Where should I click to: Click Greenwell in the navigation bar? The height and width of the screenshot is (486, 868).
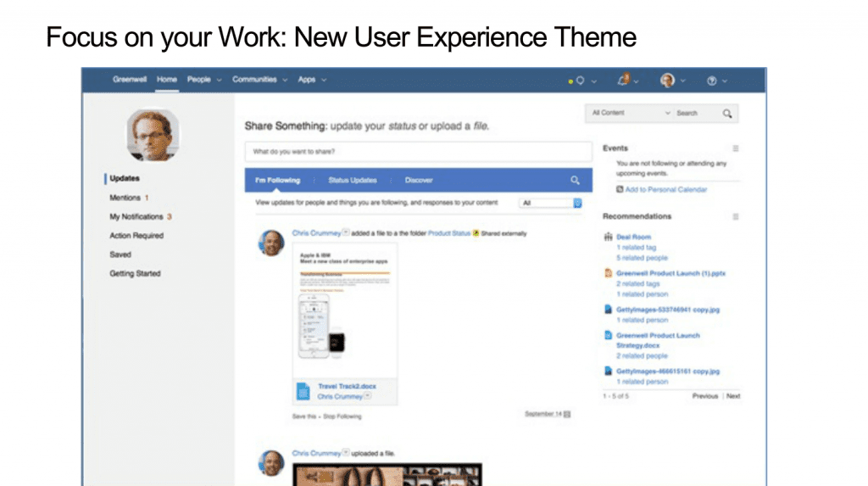coord(130,80)
